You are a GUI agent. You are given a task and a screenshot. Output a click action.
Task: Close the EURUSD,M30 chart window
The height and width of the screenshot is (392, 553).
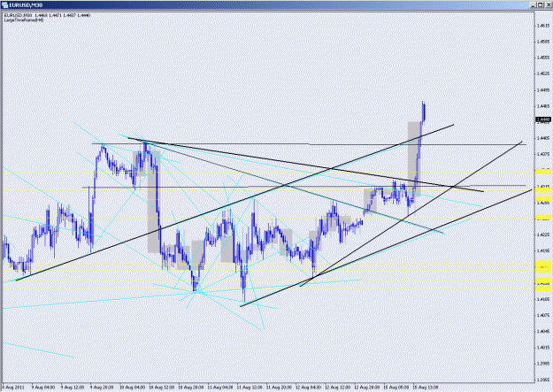(549, 5)
